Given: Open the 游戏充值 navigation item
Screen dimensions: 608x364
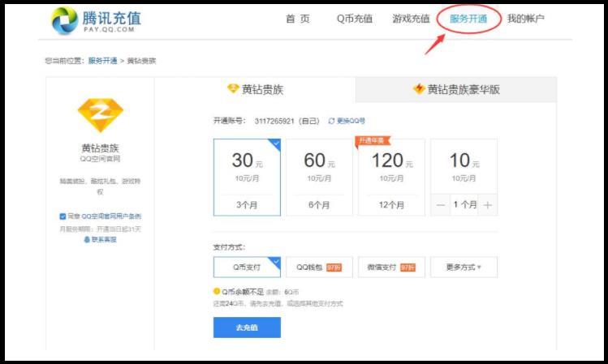Looking at the screenshot, I should (x=411, y=19).
